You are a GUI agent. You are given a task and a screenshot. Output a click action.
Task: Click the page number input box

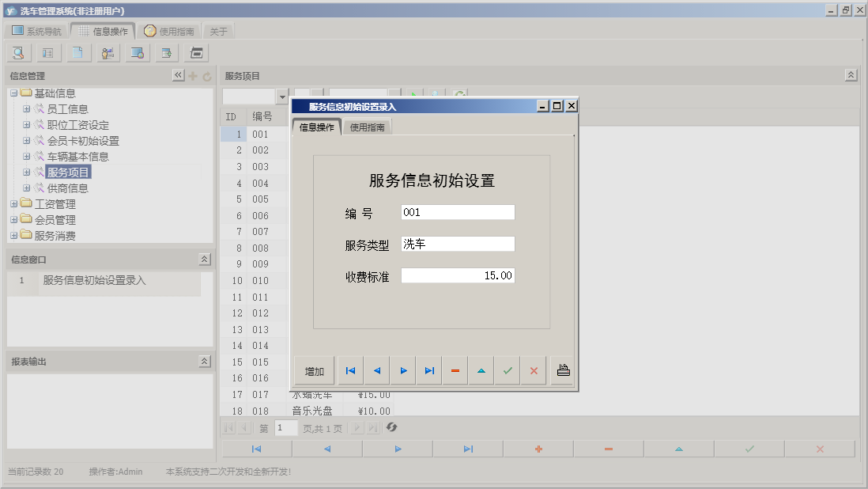pyautogui.click(x=286, y=427)
